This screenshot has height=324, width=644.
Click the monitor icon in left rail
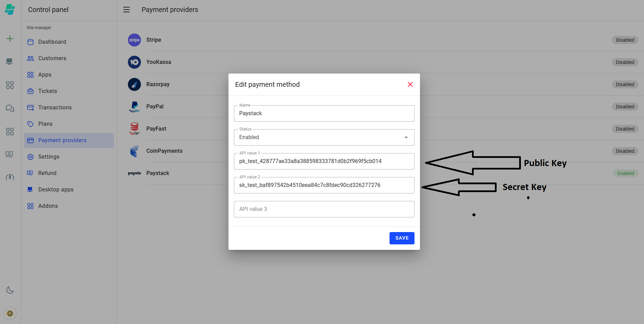10,62
